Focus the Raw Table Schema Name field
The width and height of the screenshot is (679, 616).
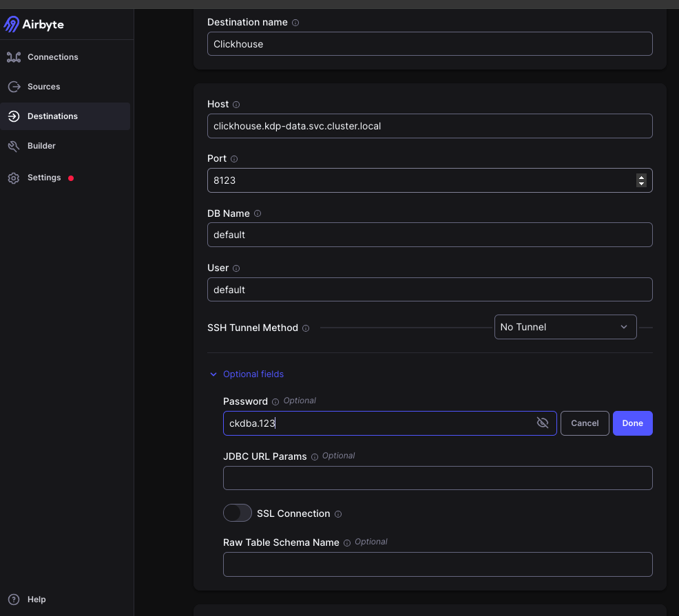click(437, 564)
